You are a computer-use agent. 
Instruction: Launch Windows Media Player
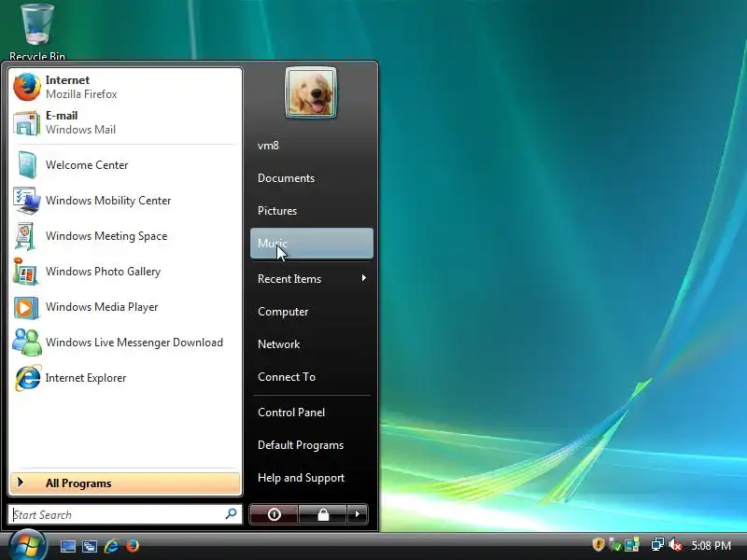(125, 307)
